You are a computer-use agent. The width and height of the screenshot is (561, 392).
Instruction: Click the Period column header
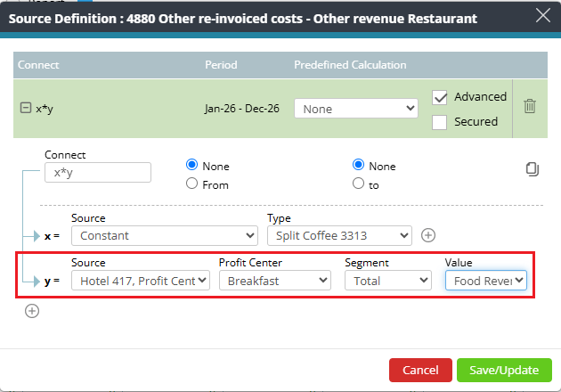(221, 65)
